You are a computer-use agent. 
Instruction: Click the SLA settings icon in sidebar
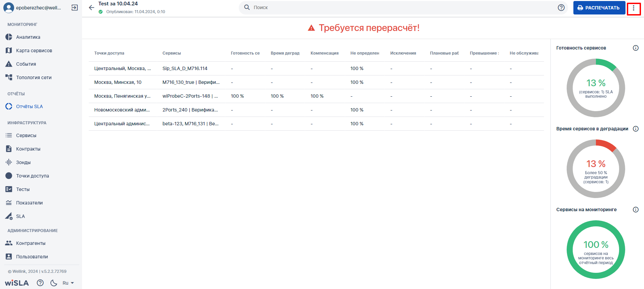click(x=9, y=216)
